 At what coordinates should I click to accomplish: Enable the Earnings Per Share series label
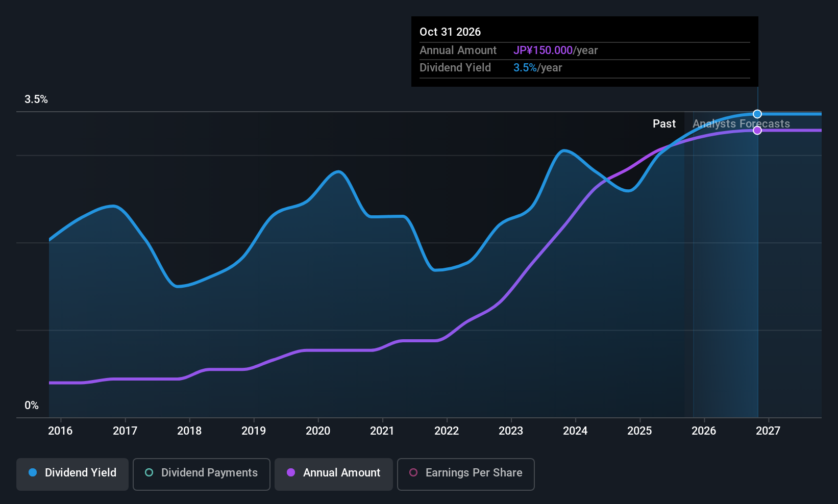(474, 473)
